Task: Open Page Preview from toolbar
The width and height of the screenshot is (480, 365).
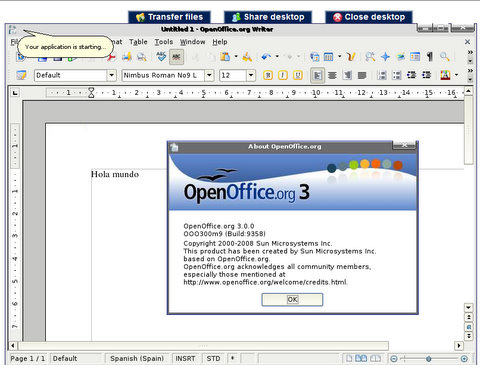Action: pyautogui.click(x=142, y=57)
